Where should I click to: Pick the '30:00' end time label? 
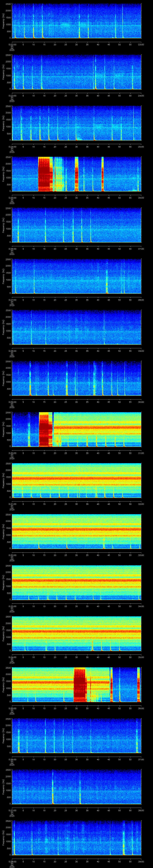[141, 402]
